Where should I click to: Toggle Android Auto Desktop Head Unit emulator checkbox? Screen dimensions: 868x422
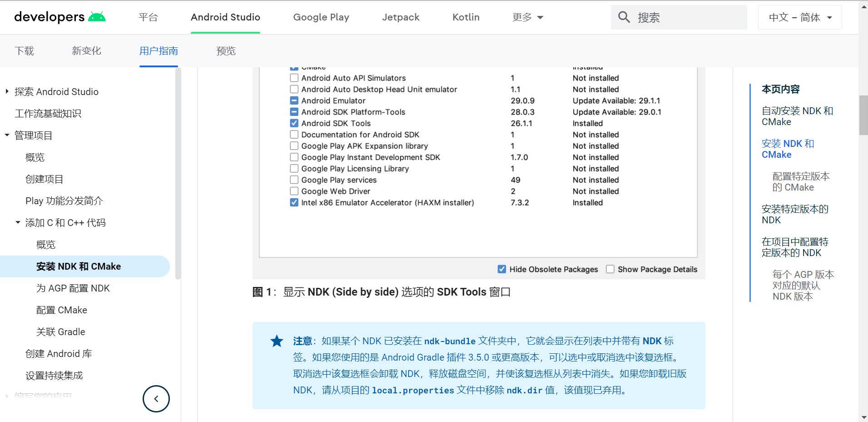(x=294, y=89)
